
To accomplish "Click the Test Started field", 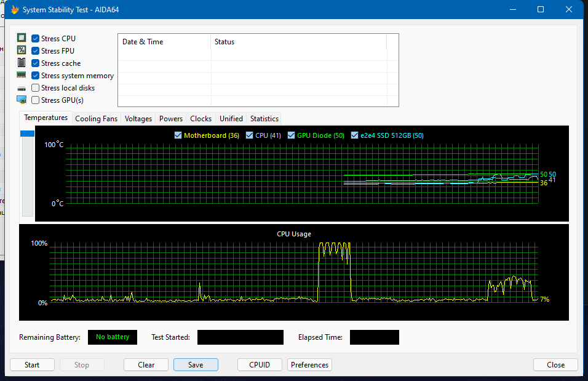I will (x=240, y=337).
